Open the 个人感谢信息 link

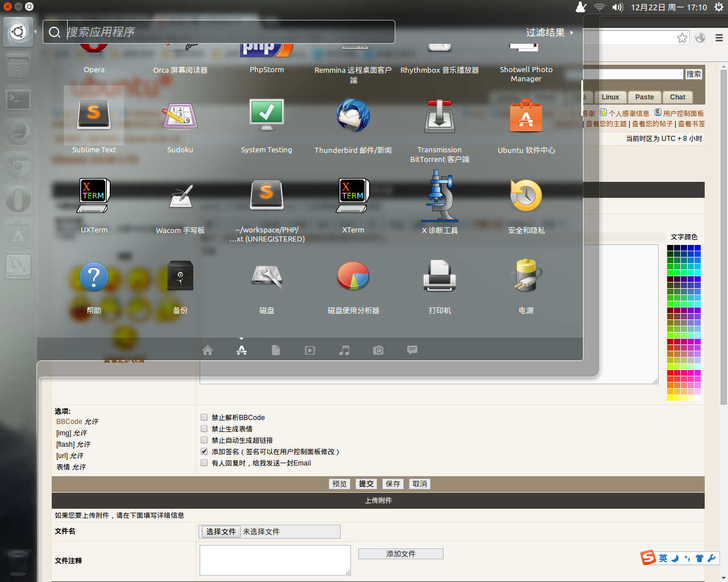click(629, 113)
